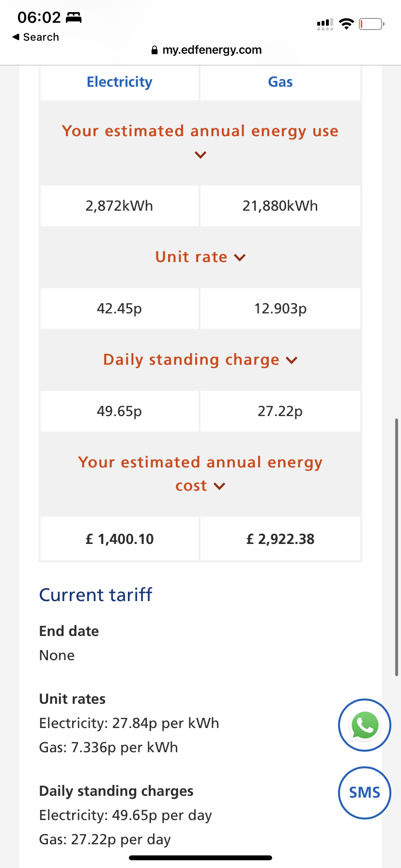Expand the Unit rate chevron
Image resolution: width=401 pixels, height=868 pixels.
tap(240, 257)
